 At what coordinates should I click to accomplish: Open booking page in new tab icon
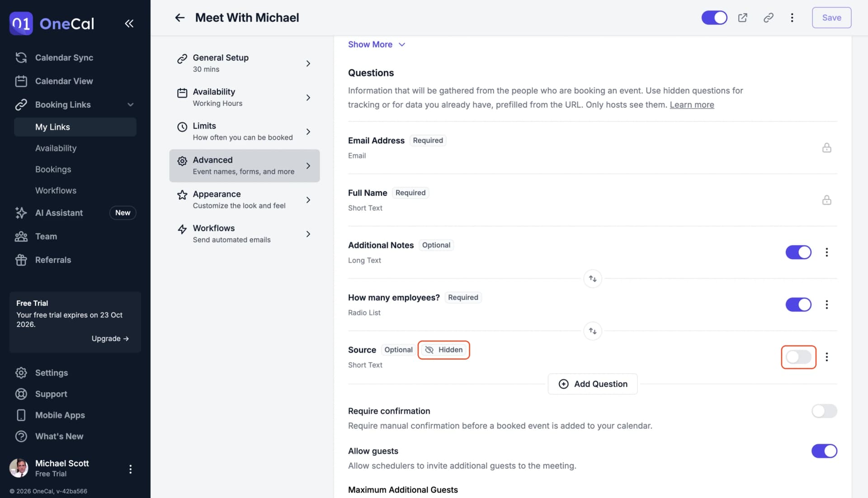tap(743, 18)
